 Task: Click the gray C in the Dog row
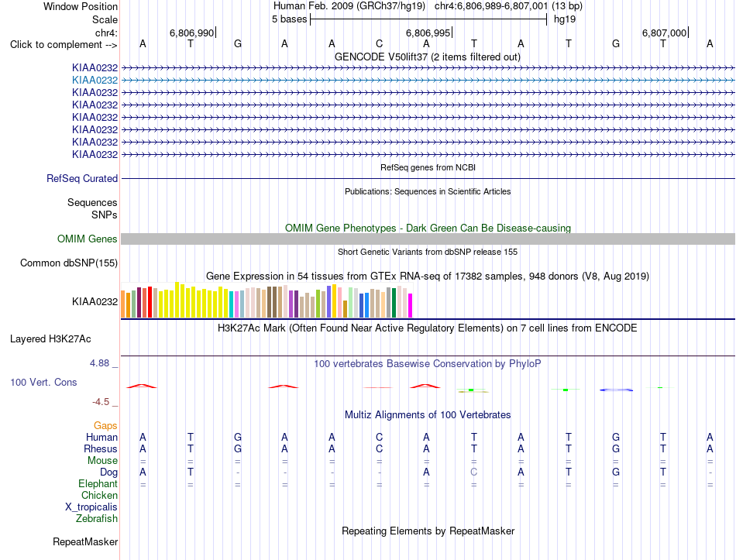coord(473,472)
